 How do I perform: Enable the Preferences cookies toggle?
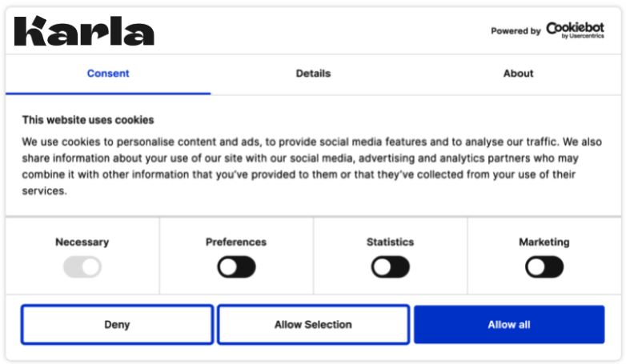[236, 267]
